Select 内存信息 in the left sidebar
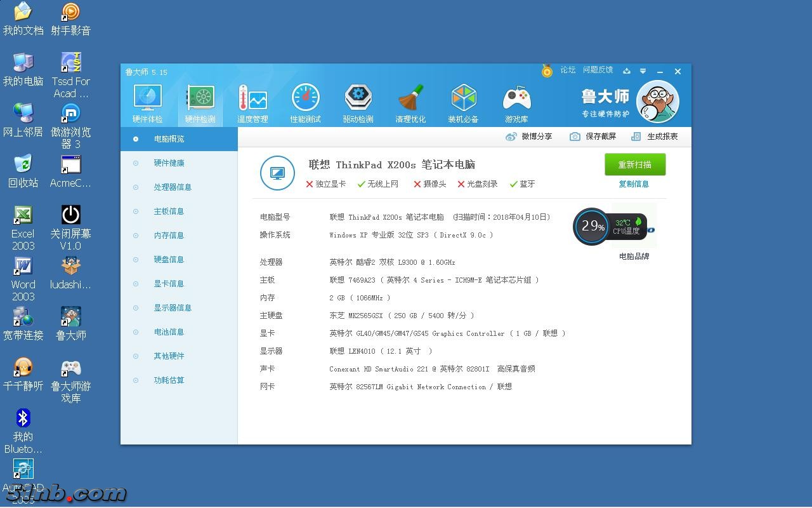 pyautogui.click(x=169, y=236)
